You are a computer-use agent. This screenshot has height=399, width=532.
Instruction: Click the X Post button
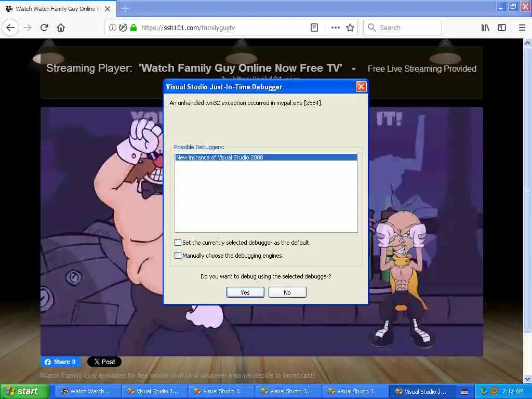[104, 362]
